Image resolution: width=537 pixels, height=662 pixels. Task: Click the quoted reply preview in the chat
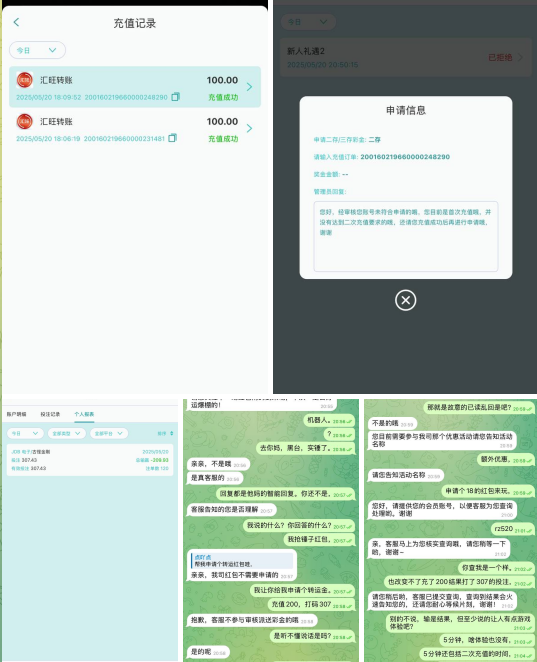[242, 561]
